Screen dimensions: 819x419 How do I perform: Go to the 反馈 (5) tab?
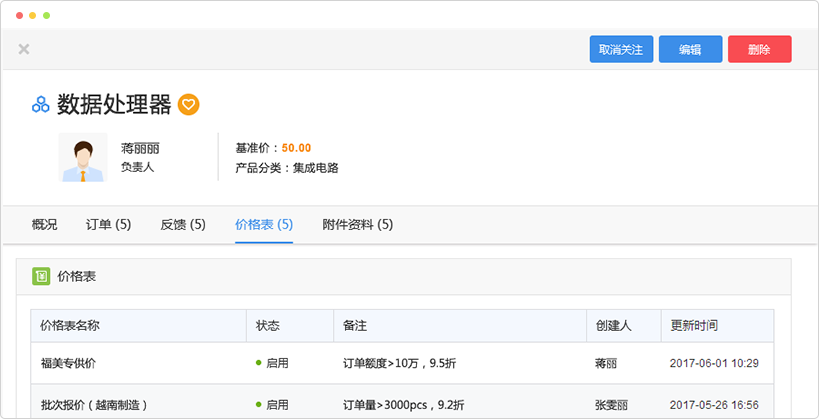pyautogui.click(x=183, y=225)
